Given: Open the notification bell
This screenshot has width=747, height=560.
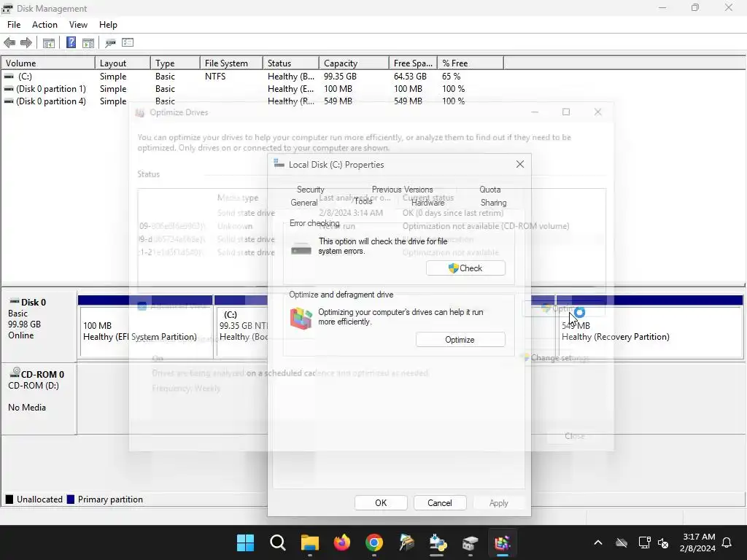Looking at the screenshot, I should [727, 542].
